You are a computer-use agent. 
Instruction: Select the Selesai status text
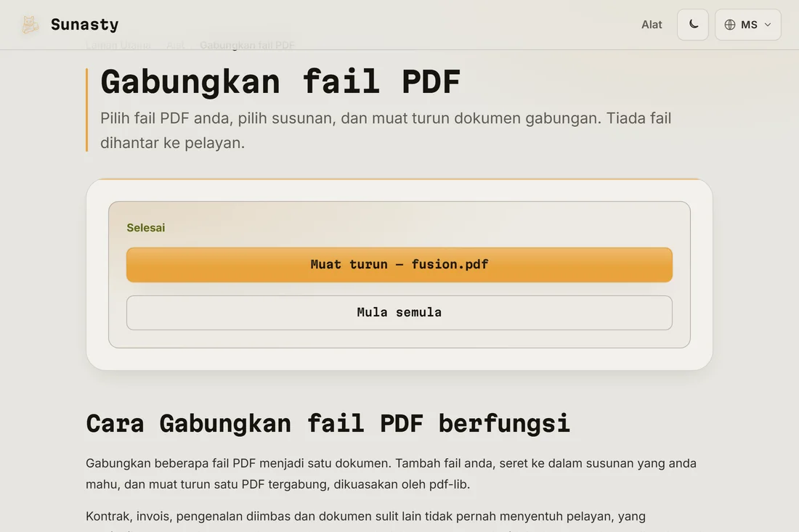tap(146, 228)
